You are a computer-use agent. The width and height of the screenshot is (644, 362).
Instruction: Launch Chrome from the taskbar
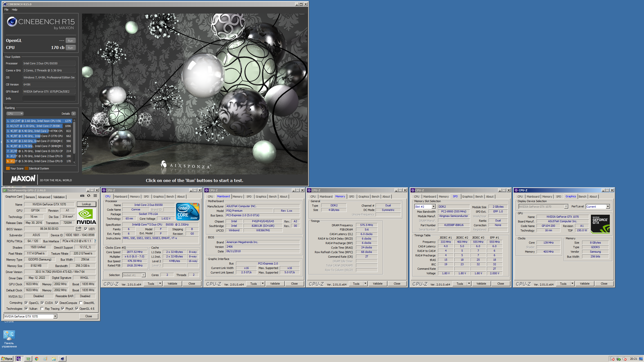click(x=37, y=359)
